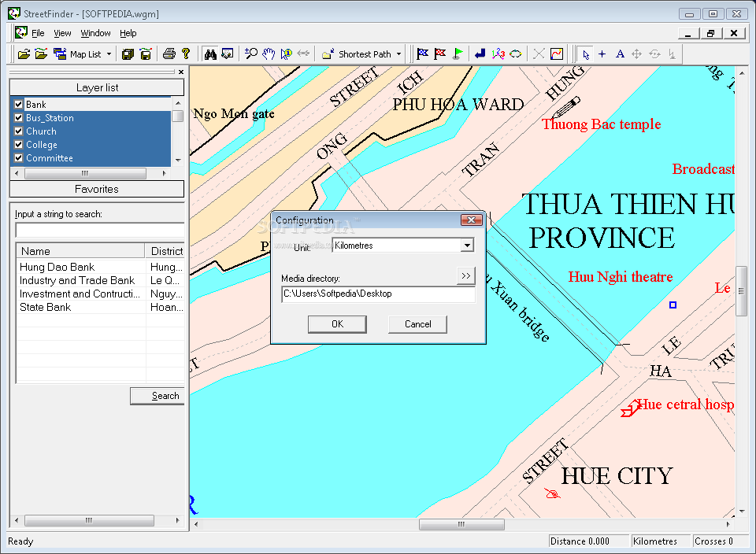756x554 pixels.
Task: Click the last greyed icon on the edit toolbar
Action: [672, 54]
